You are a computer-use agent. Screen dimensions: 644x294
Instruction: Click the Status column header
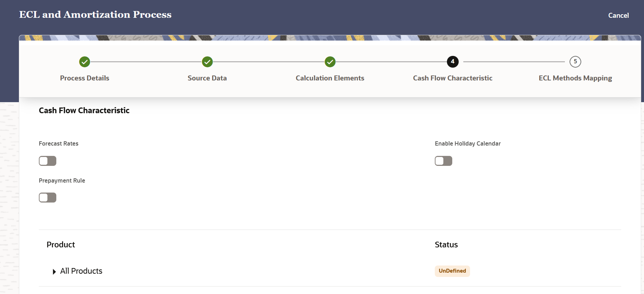coord(446,245)
